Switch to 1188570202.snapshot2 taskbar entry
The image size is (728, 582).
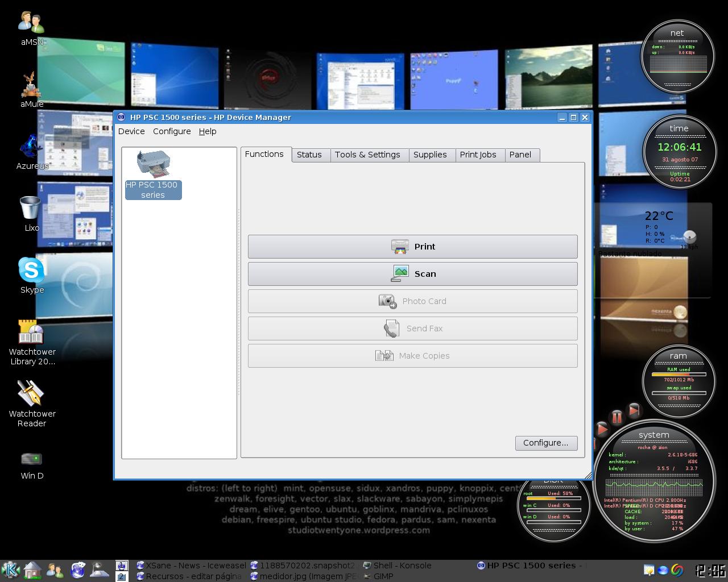coord(304,566)
